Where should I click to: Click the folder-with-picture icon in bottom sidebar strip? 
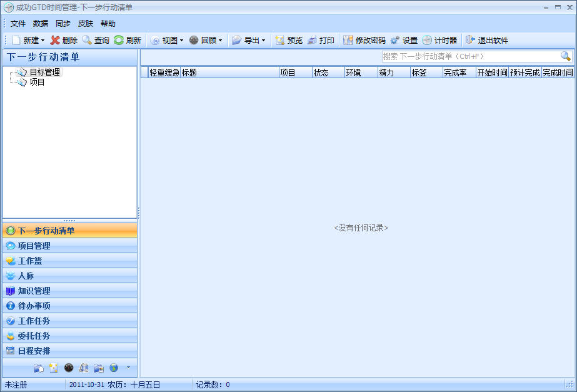pyautogui.click(x=99, y=368)
